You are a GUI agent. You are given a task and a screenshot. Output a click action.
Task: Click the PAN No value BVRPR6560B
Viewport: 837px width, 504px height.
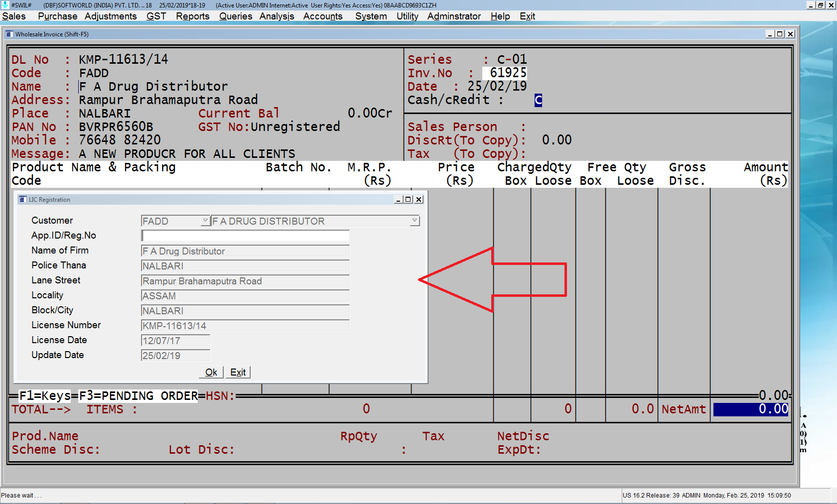[x=116, y=127]
